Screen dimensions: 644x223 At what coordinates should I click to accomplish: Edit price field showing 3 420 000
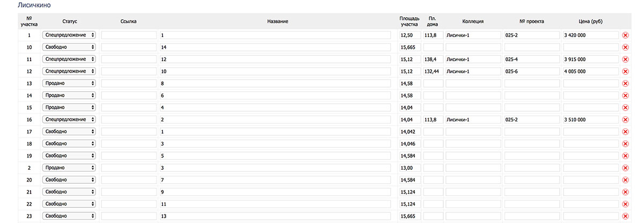[591, 35]
